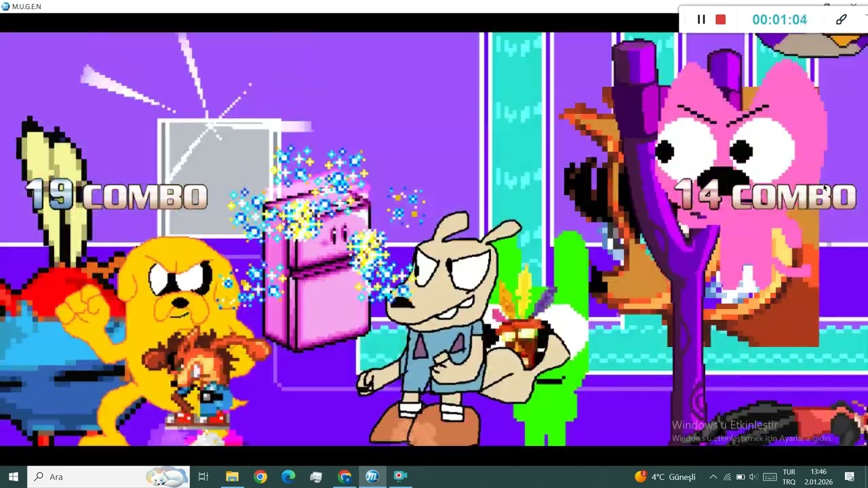Open the Windows Start menu

pos(14,476)
